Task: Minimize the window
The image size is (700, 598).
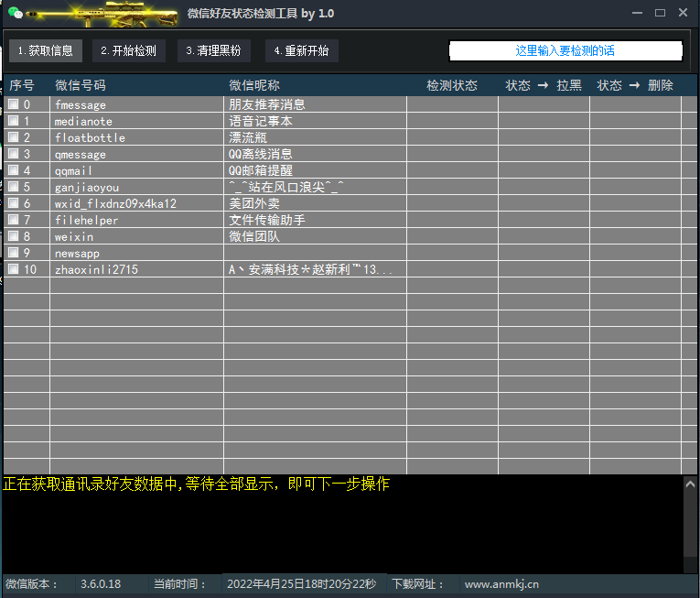Action: pyautogui.click(x=638, y=13)
